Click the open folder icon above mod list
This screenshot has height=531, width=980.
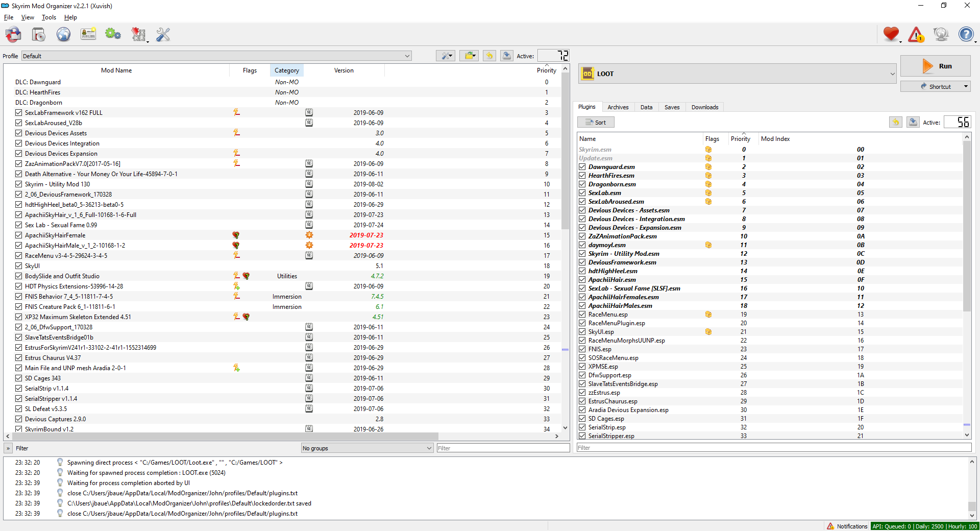click(469, 56)
